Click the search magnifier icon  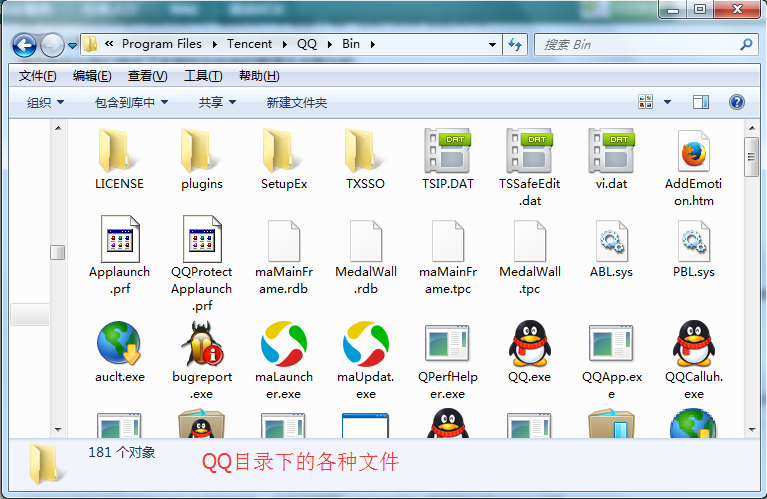pos(746,45)
